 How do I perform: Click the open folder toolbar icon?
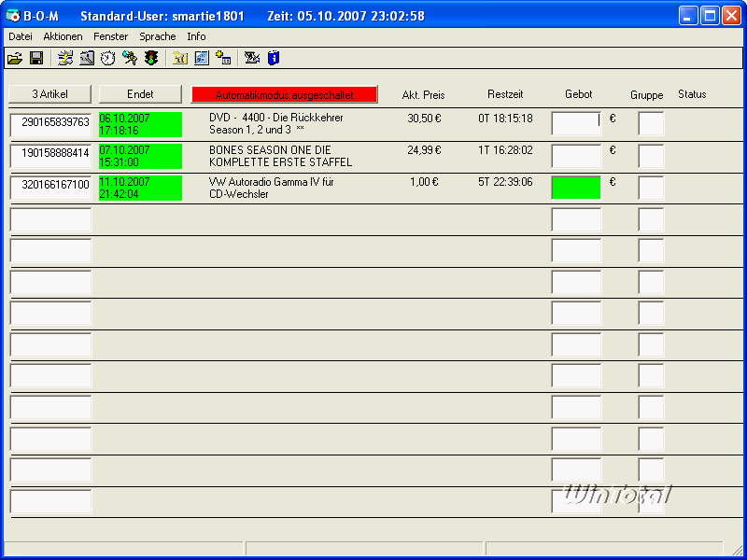15,58
